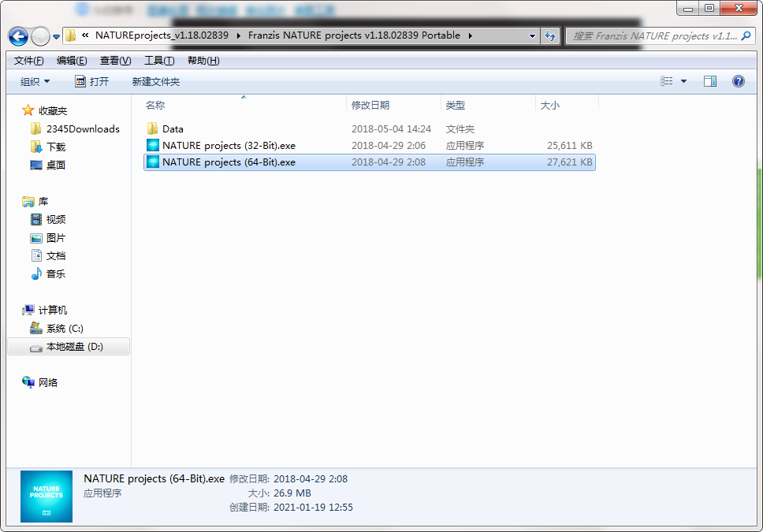The height and width of the screenshot is (532, 763).
Task: Toggle the preview pane icon
Action: click(710, 81)
